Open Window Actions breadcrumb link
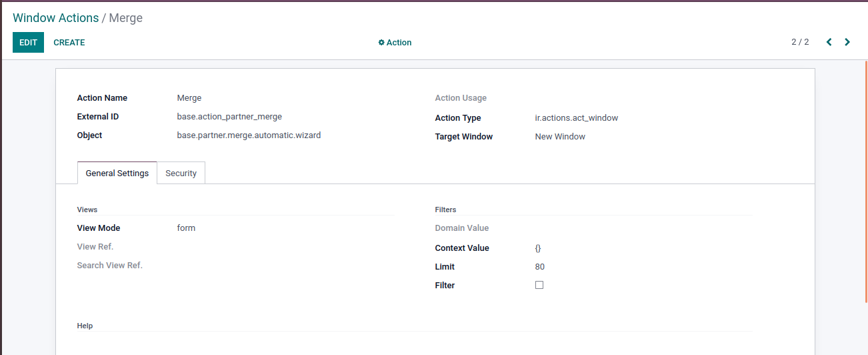This screenshot has width=868, height=355. point(56,18)
